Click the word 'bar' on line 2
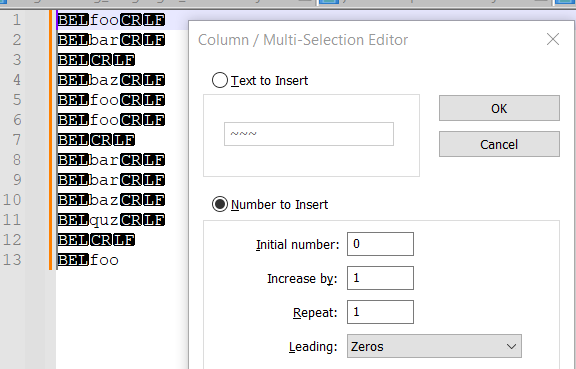This screenshot has width=576, height=369. tap(104, 40)
